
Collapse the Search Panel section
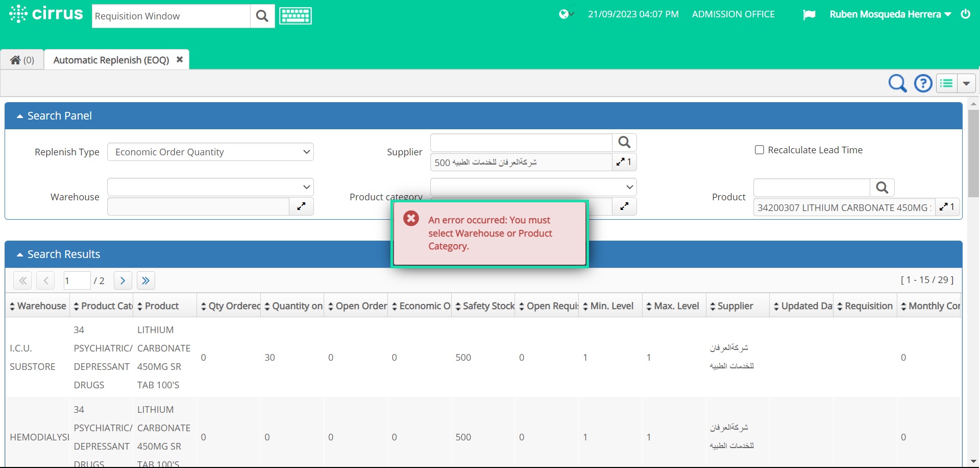click(19, 115)
